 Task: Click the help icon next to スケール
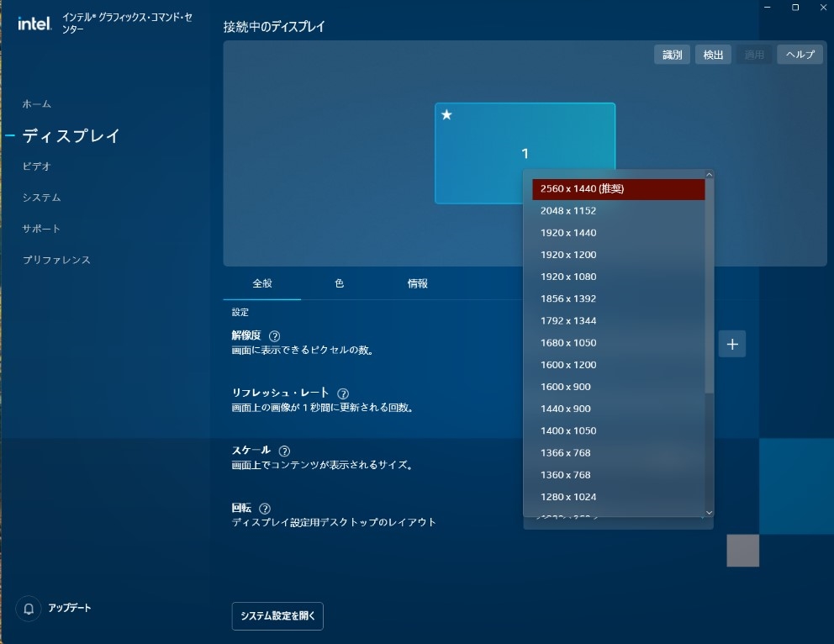[284, 451]
